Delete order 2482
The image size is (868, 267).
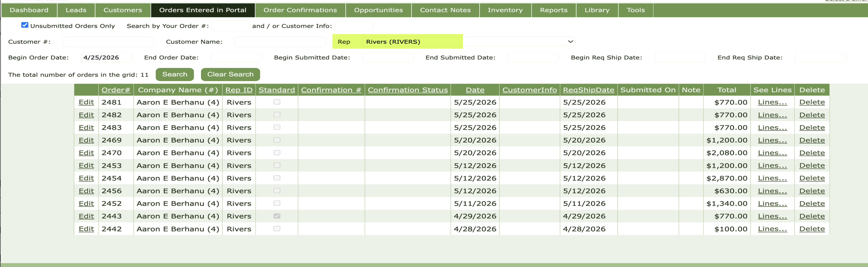812,115
